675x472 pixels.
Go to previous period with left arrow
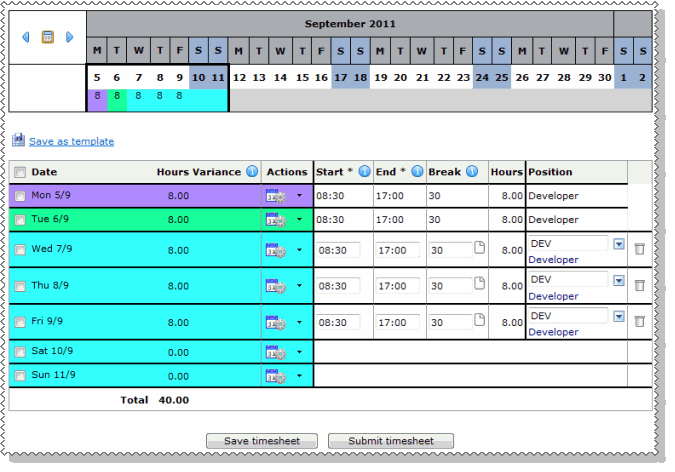(26, 37)
